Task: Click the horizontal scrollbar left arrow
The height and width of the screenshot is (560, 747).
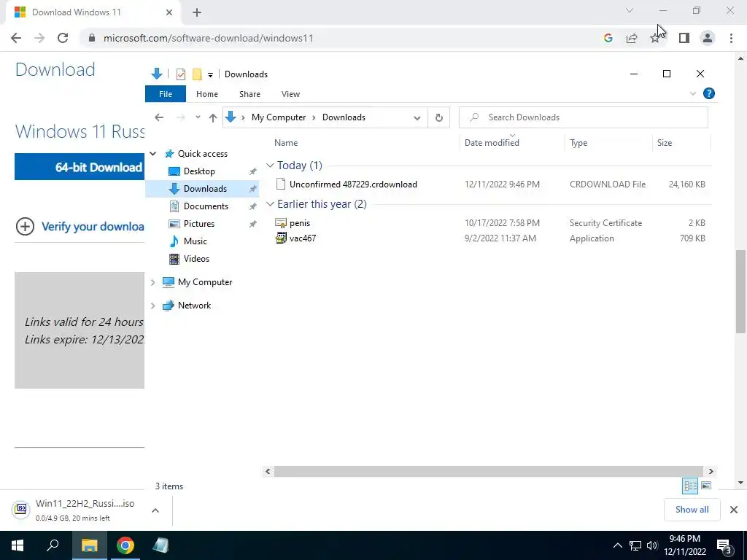Action: (268, 472)
